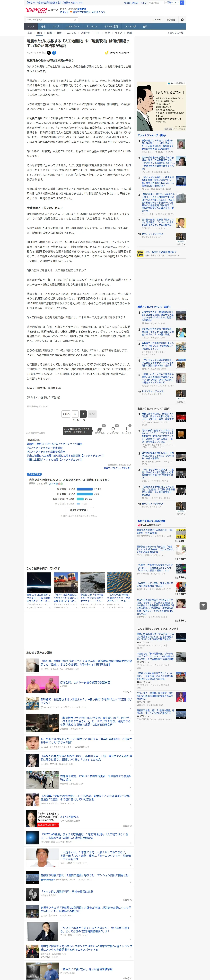The width and height of the screenshot is (210, 980).
Task: Click the 記事に関する報告 report icon link
Action: (35, 433)
